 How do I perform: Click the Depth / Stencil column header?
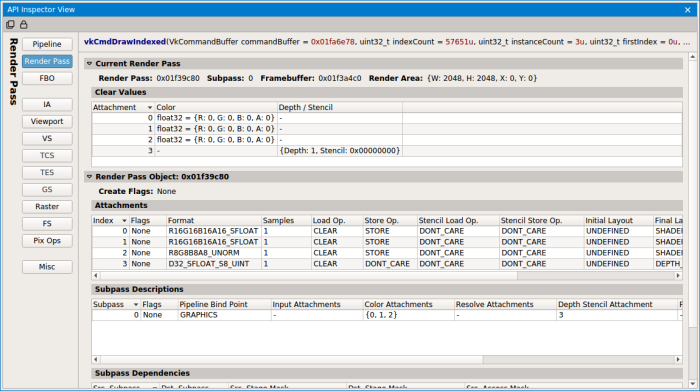click(x=339, y=107)
